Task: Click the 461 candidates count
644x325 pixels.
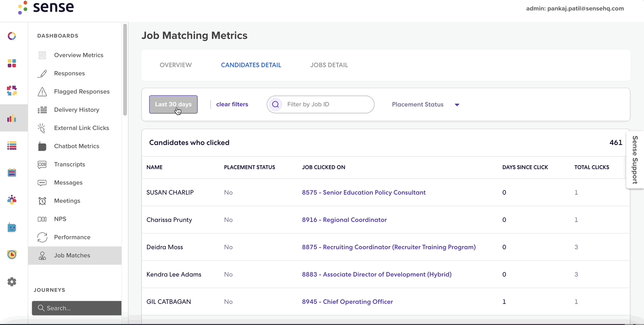Action: [616, 142]
